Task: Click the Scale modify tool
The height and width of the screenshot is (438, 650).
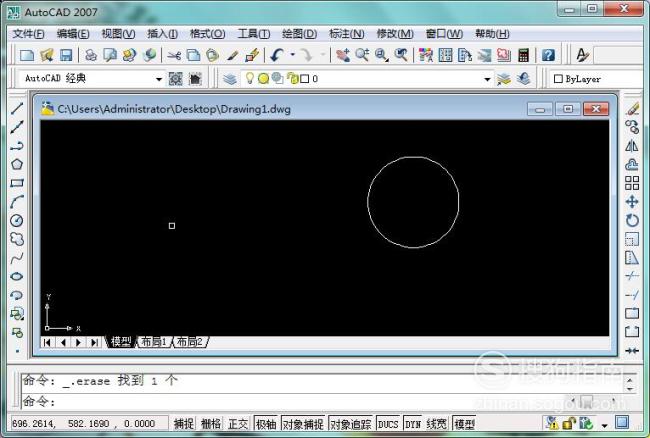Action: click(x=632, y=239)
